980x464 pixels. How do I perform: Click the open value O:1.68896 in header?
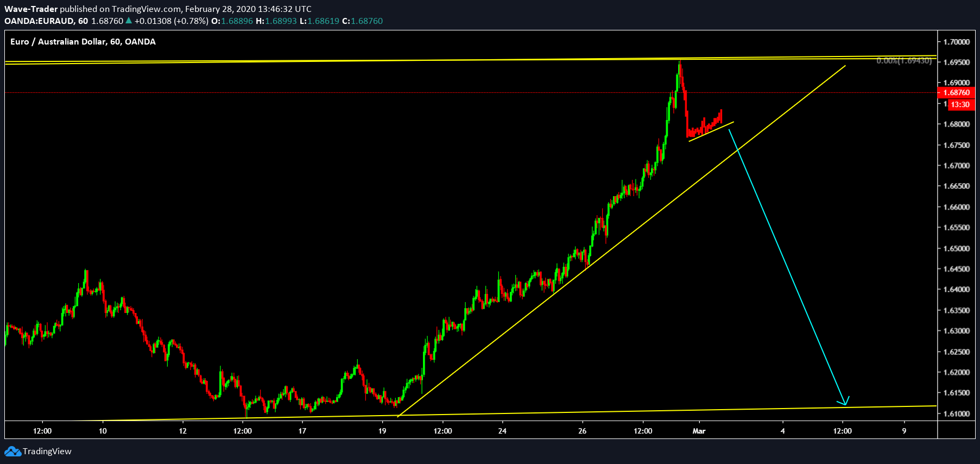[232, 21]
